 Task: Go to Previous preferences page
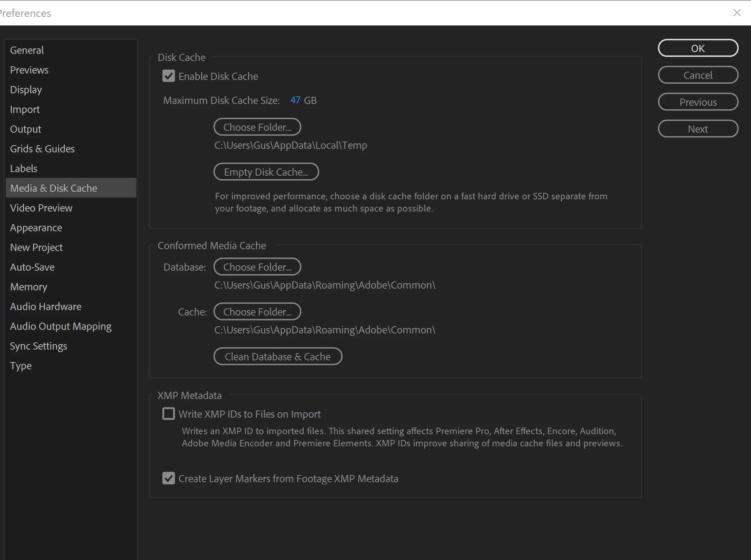coord(698,102)
